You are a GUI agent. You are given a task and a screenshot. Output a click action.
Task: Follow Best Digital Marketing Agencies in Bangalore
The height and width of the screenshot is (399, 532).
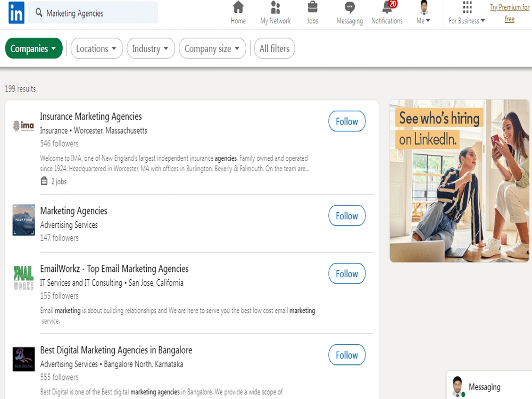tap(347, 355)
